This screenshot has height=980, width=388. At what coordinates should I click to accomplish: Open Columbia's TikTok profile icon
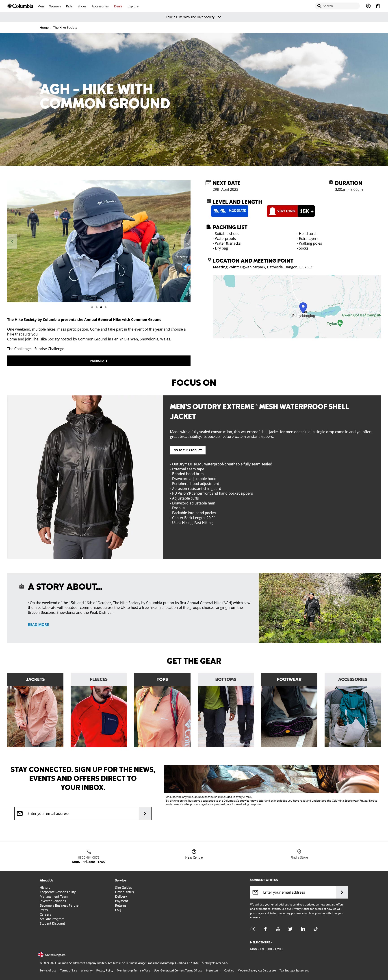pos(315,929)
